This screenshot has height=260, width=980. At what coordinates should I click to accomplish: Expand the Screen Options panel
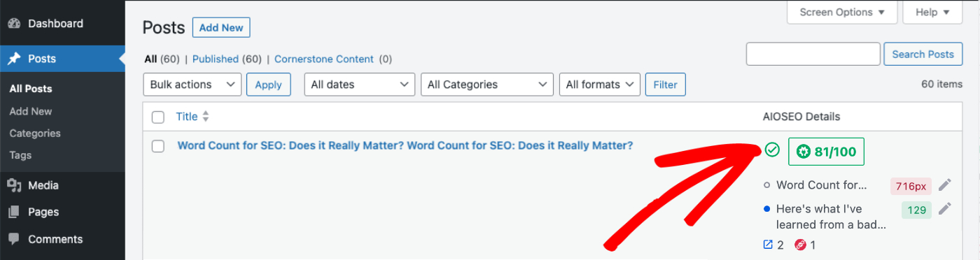coord(842,12)
